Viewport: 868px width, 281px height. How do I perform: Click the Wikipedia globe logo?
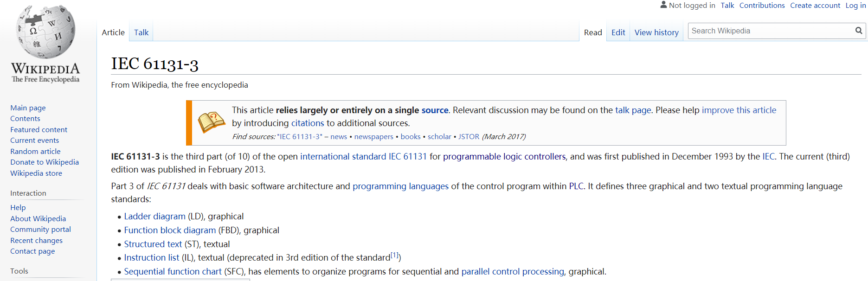click(45, 32)
